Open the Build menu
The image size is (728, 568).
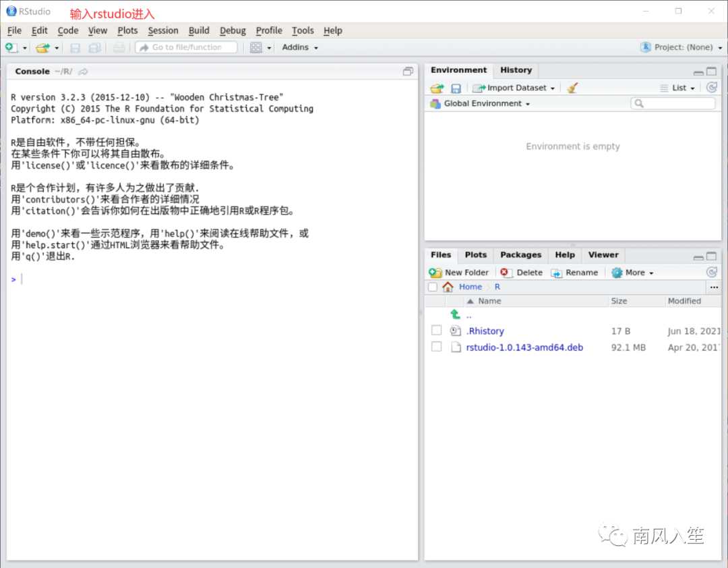[199, 30]
